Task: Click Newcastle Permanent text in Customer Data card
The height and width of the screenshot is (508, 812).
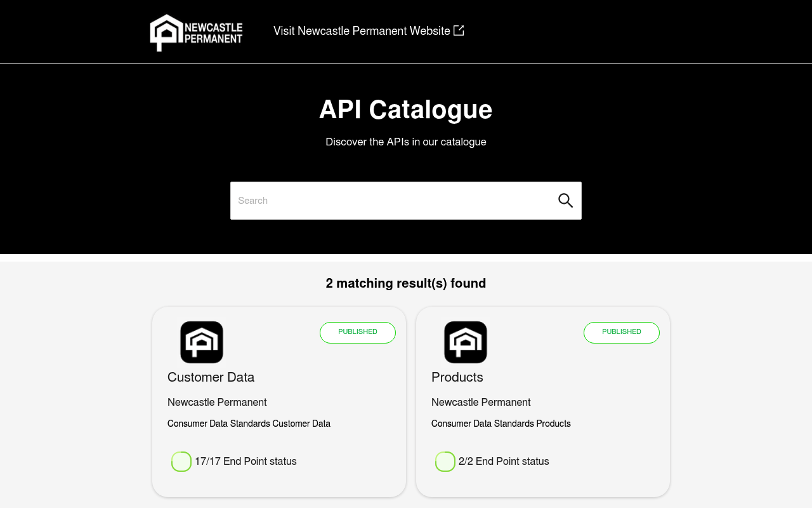Action: point(217,403)
